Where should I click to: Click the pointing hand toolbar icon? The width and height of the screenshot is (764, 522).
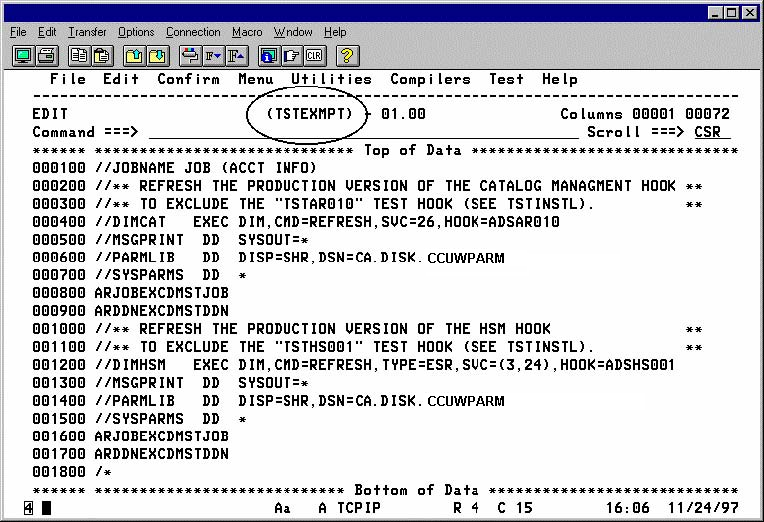[292, 56]
